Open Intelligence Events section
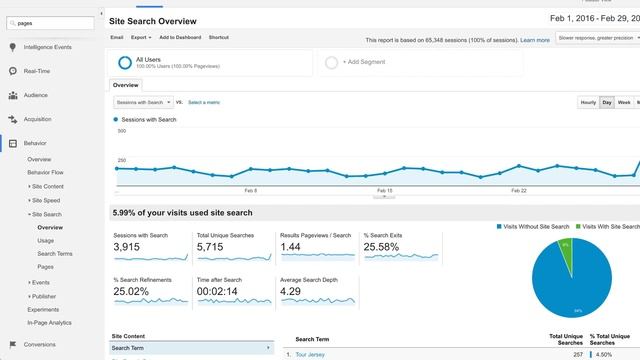 [x=47, y=47]
